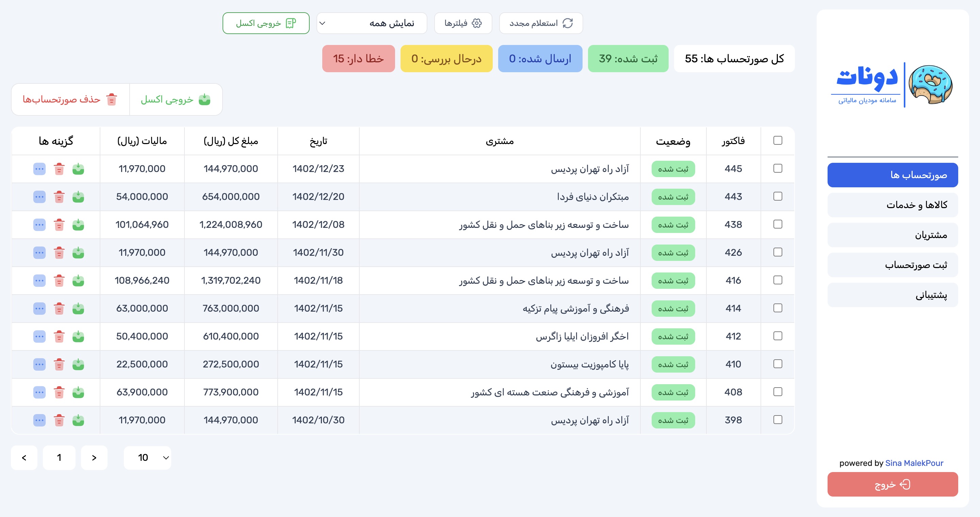Open کالاها و خدمات sidebar menu
The height and width of the screenshot is (517, 980).
point(892,205)
